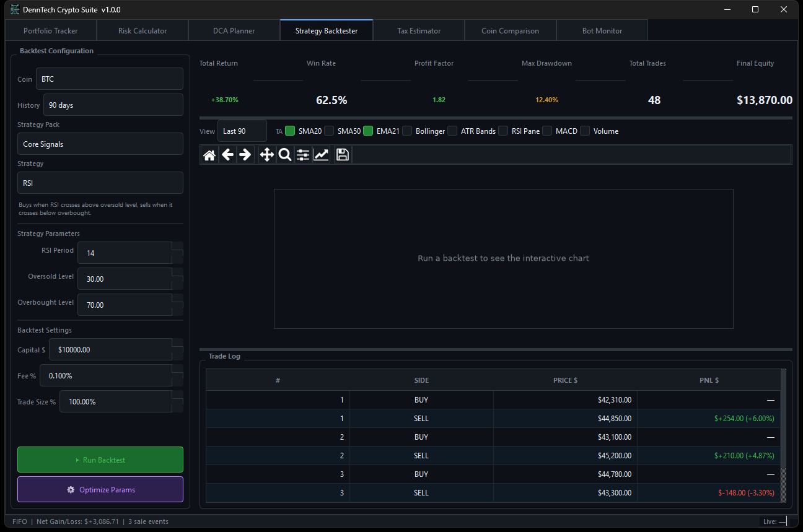Click the PNL $ column header
The height and width of the screenshot is (532, 803).
709,380
